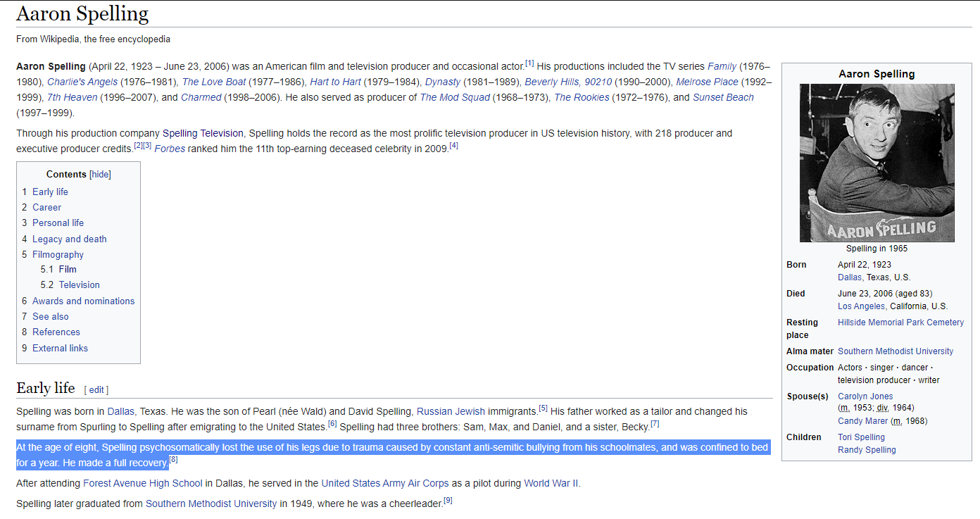Visit the Hart to Hart link
980x519 pixels.
click(335, 82)
